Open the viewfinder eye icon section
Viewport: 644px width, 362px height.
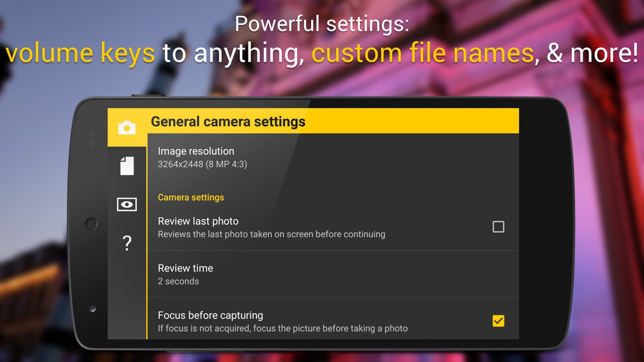pyautogui.click(x=127, y=204)
